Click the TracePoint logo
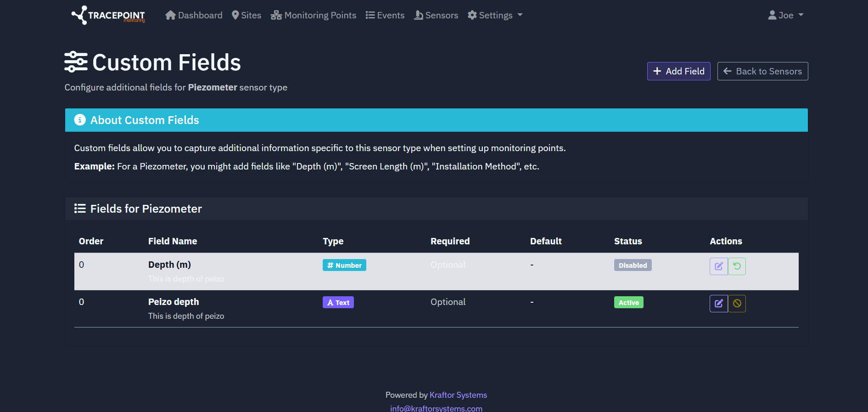 [x=108, y=15]
